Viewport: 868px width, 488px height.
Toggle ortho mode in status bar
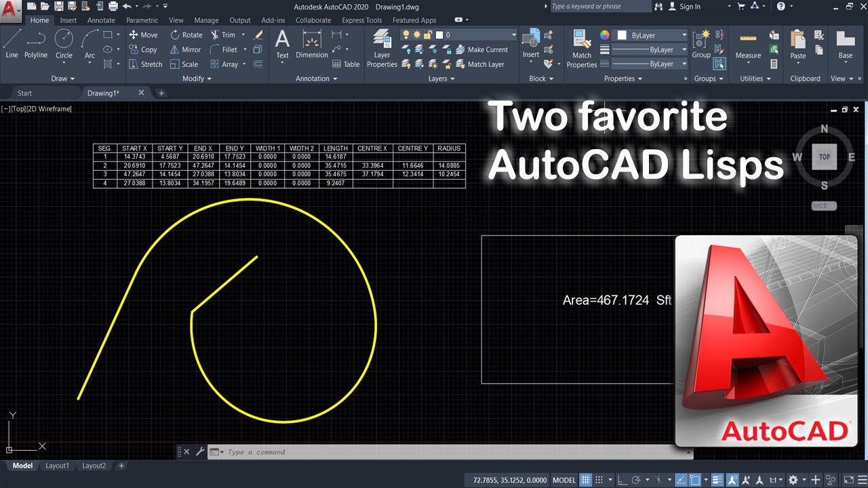[623, 480]
